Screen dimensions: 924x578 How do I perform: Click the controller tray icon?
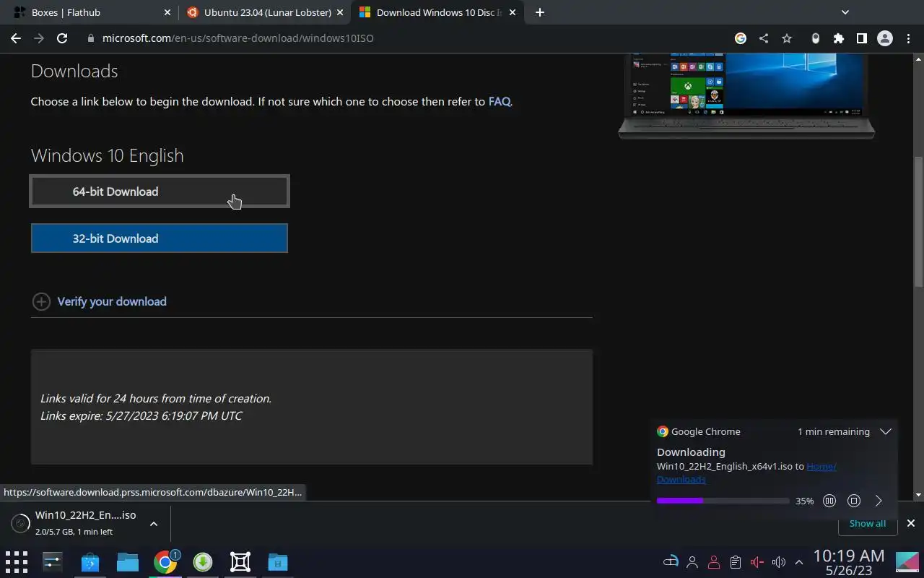[x=671, y=562]
